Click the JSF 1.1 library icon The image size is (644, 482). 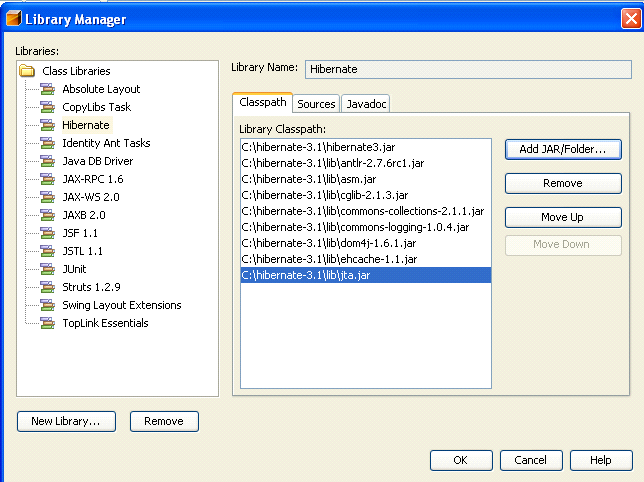tap(48, 233)
